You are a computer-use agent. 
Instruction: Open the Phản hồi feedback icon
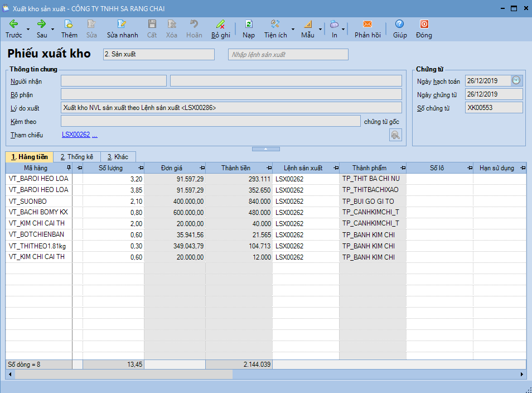pyautogui.click(x=367, y=24)
